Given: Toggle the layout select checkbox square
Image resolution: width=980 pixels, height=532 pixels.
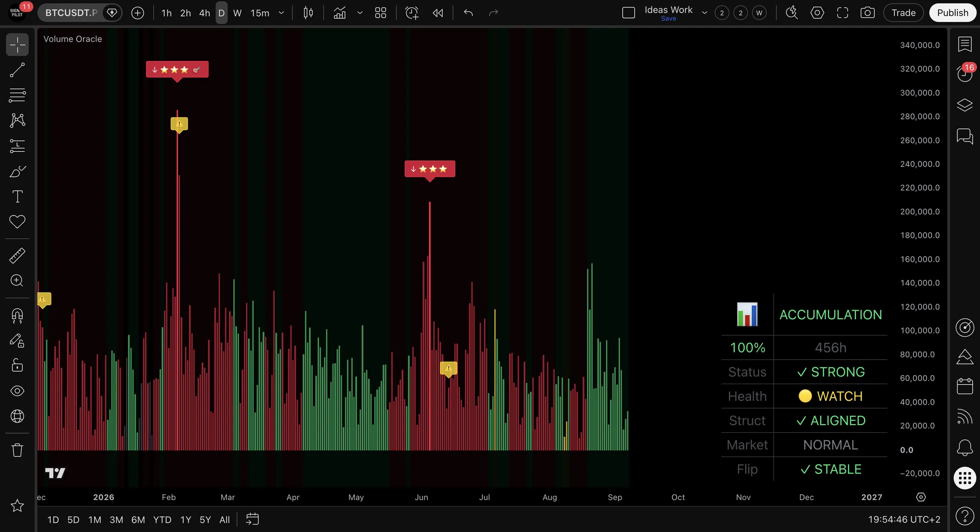Looking at the screenshot, I should click(x=628, y=13).
